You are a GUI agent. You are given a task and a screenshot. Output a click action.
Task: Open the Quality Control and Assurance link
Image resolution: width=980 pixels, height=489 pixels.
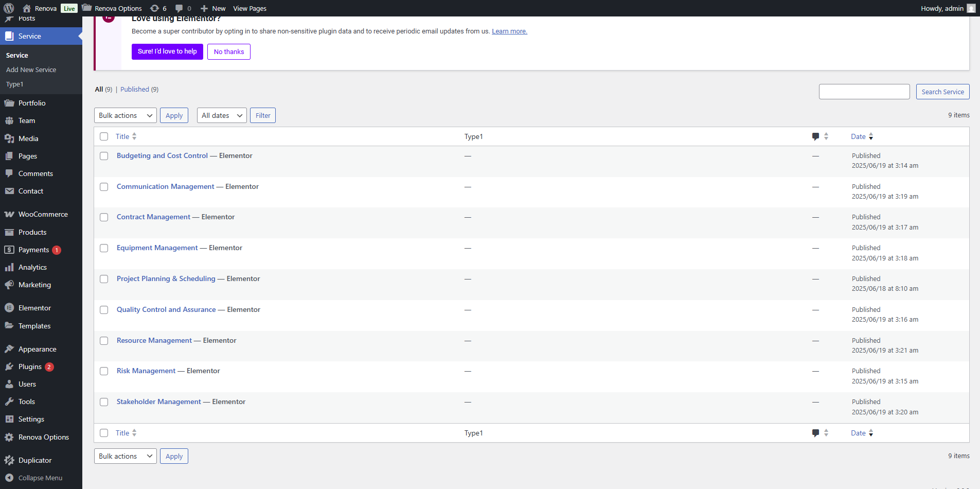(x=166, y=309)
